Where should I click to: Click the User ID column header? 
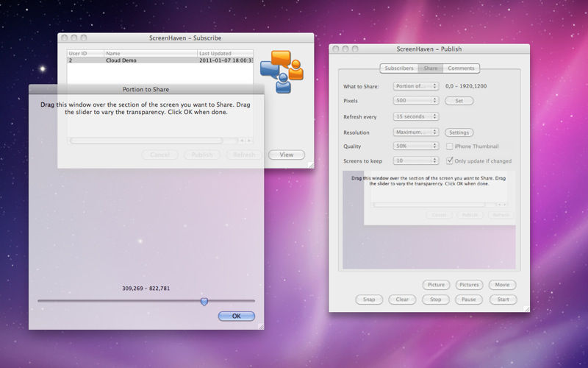85,53
